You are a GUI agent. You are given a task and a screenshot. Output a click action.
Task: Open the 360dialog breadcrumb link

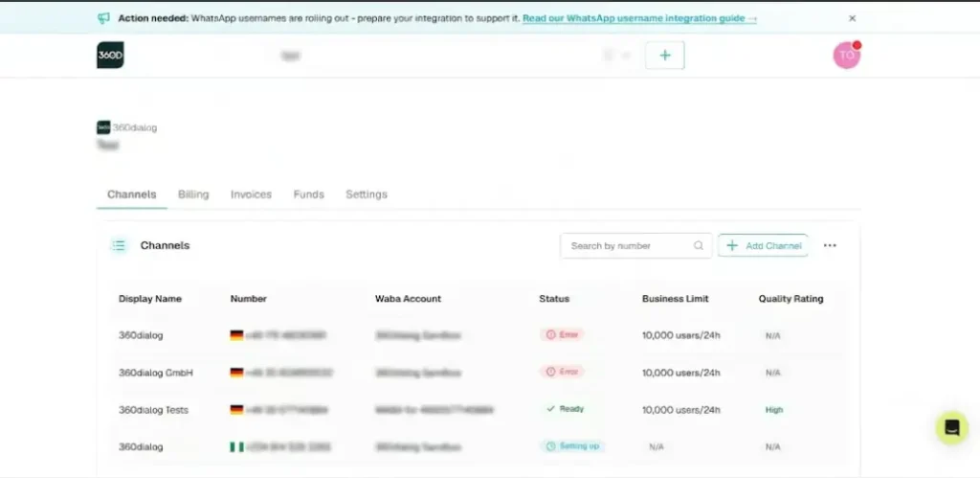(134, 127)
